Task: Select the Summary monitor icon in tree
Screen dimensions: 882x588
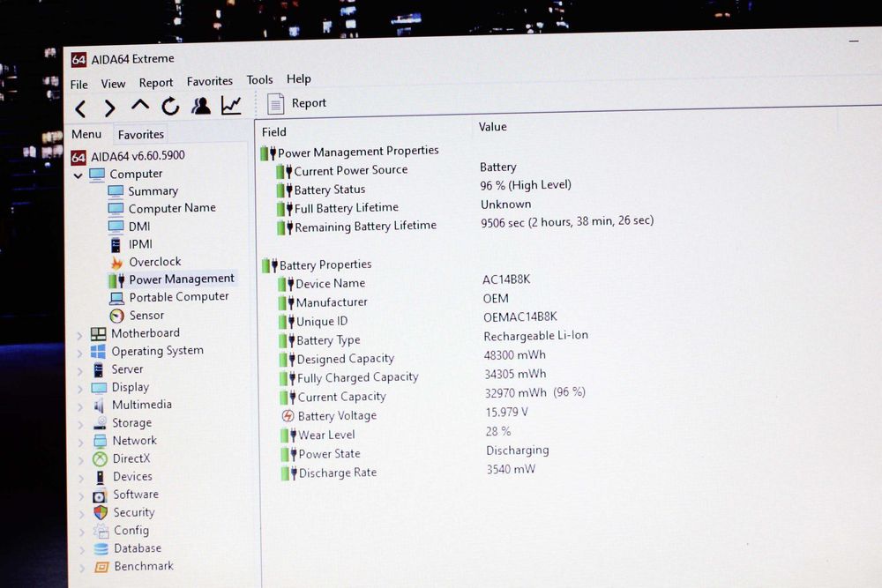Action: click(x=116, y=191)
